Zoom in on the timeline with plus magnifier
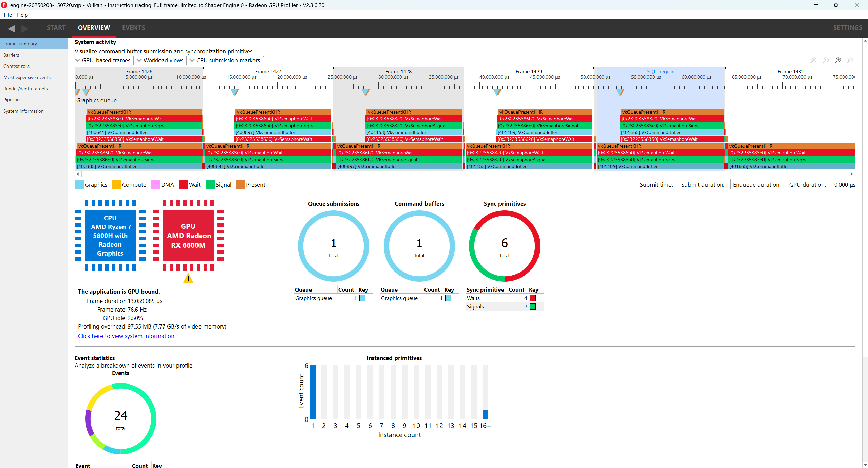Image resolution: width=868 pixels, height=468 pixels. pos(838,60)
